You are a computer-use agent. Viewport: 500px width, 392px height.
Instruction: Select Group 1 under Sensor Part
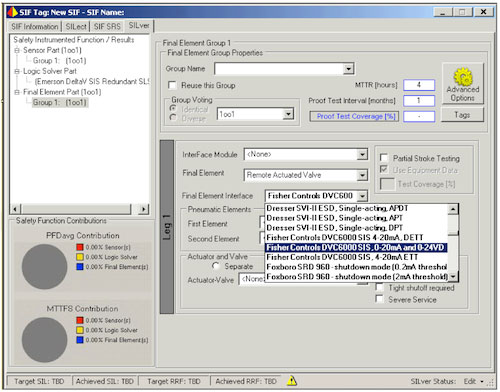[x=59, y=61]
